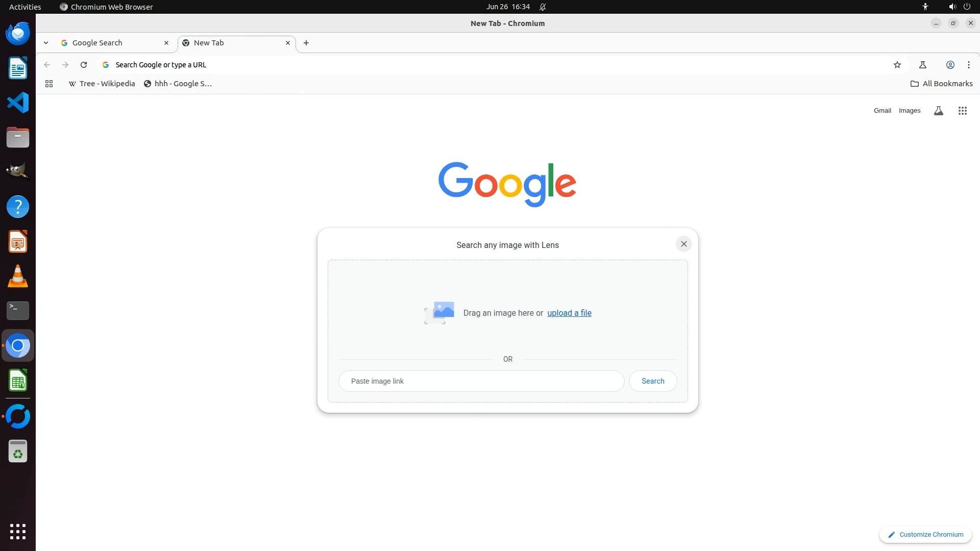Switch to the Google Search tab
The image size is (980, 551).
(97, 43)
